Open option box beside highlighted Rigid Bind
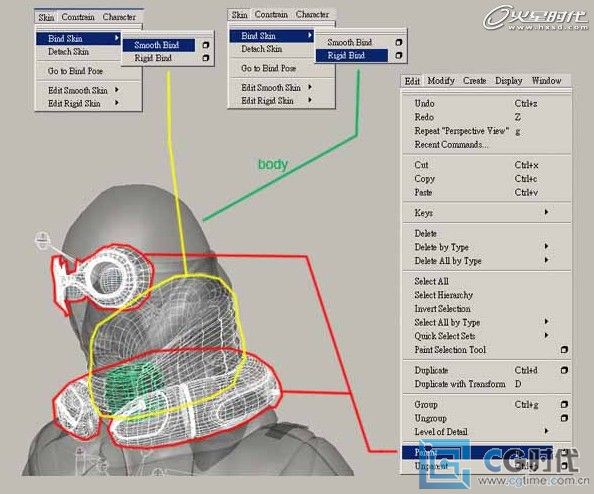 coord(399,55)
